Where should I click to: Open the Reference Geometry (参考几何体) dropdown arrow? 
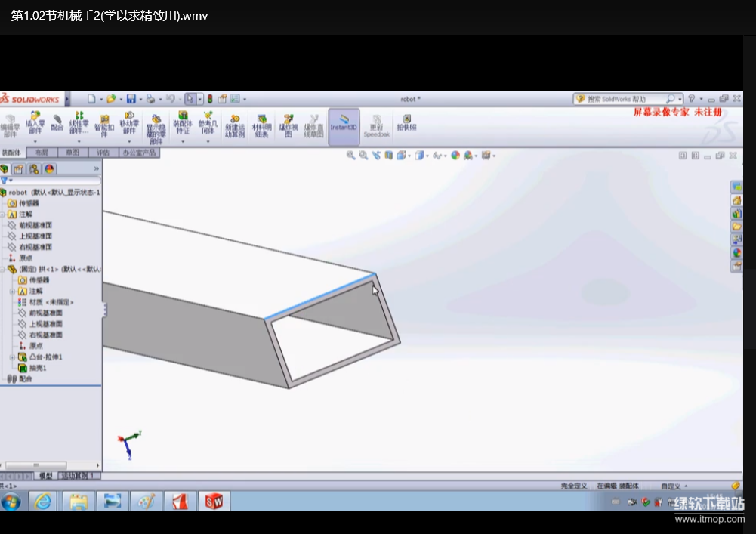[207, 141]
